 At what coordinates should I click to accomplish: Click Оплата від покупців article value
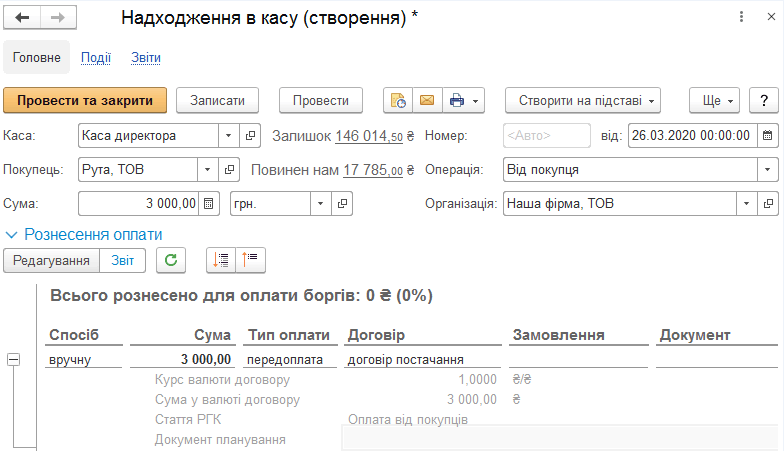[x=408, y=420]
